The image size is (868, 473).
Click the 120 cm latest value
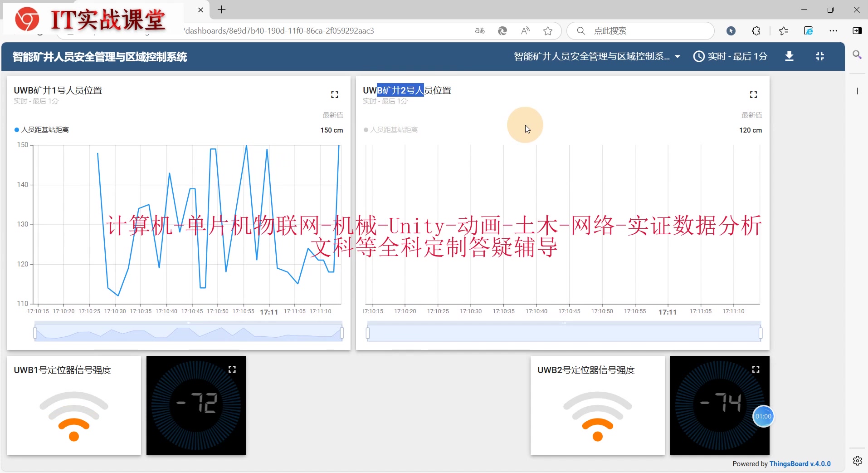point(751,130)
